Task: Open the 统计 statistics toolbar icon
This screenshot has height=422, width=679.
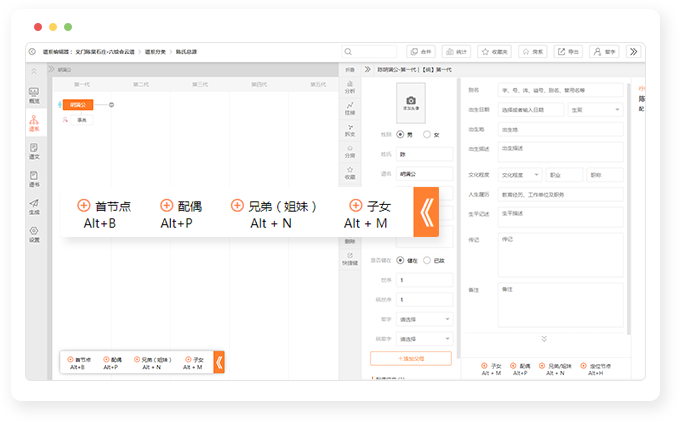Action: point(456,51)
